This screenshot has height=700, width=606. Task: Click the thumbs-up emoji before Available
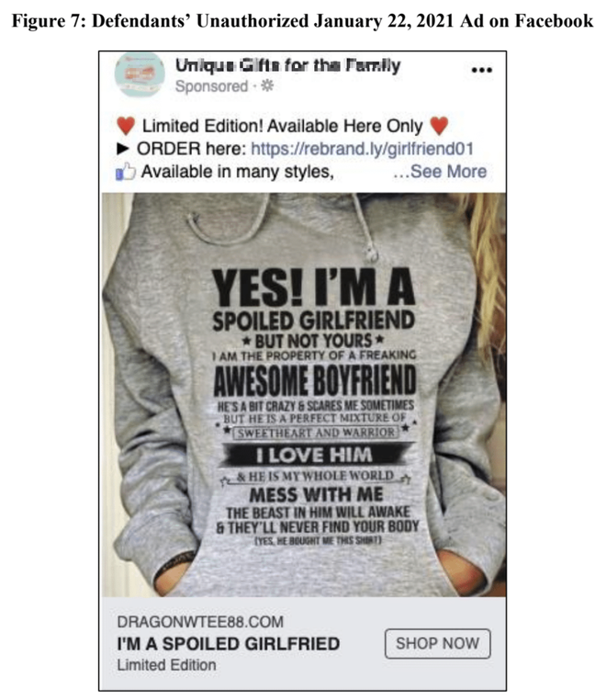[124, 172]
